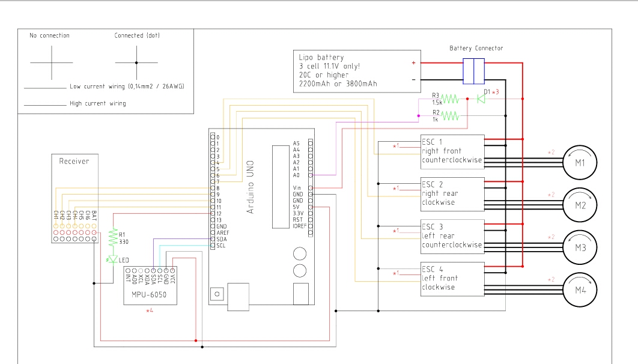Click the MPU-6050 AD0 pin
The width and height of the screenshot is (638, 364).
point(135,270)
